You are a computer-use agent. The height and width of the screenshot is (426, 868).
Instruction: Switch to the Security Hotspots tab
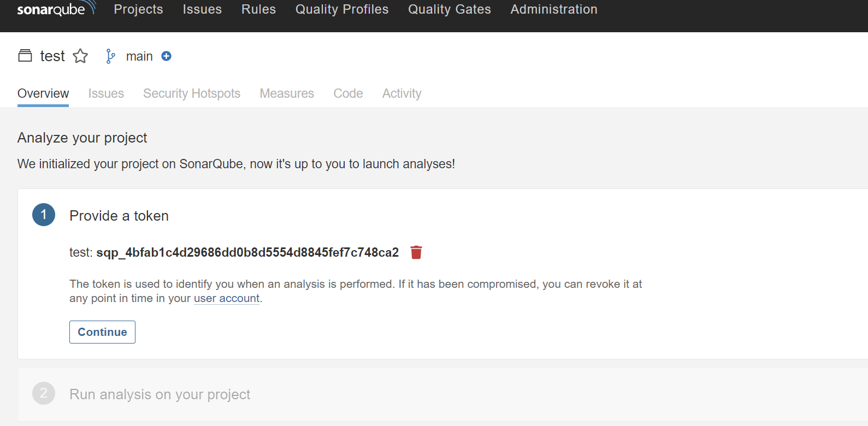pos(192,93)
